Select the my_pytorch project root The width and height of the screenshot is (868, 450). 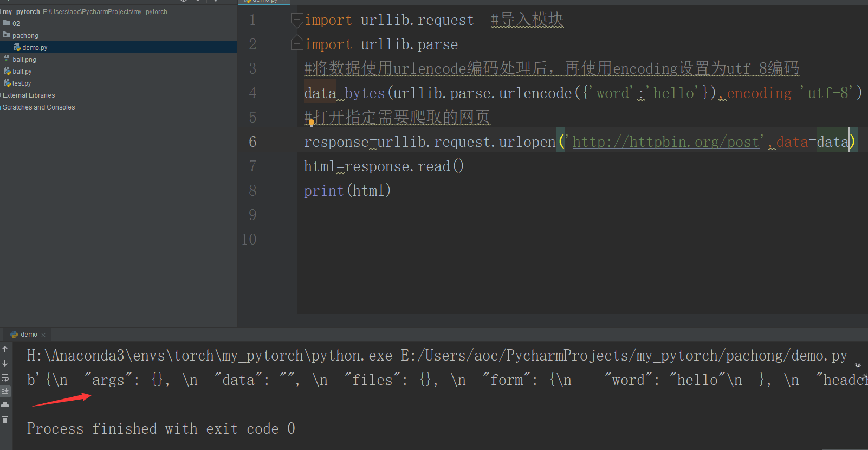coord(21,11)
